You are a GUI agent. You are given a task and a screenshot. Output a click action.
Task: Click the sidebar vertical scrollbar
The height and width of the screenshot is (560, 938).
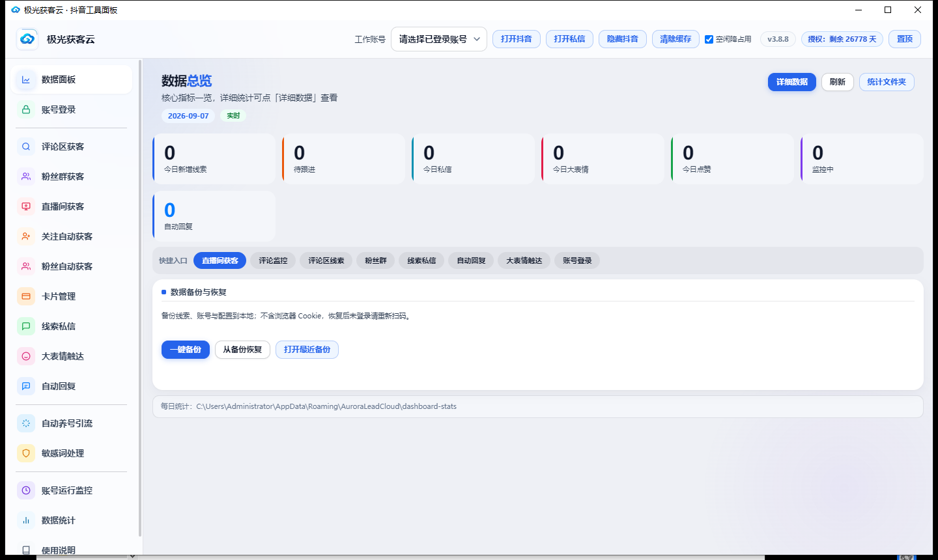[x=140, y=298]
